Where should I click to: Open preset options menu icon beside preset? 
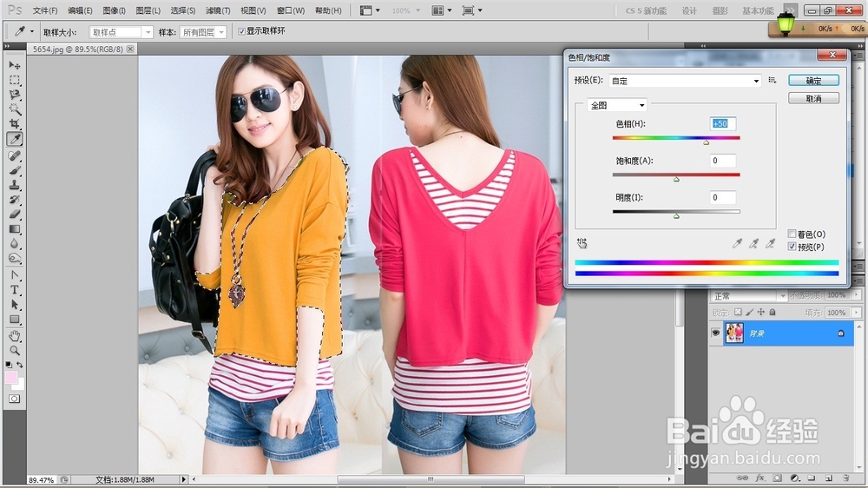pyautogui.click(x=773, y=80)
